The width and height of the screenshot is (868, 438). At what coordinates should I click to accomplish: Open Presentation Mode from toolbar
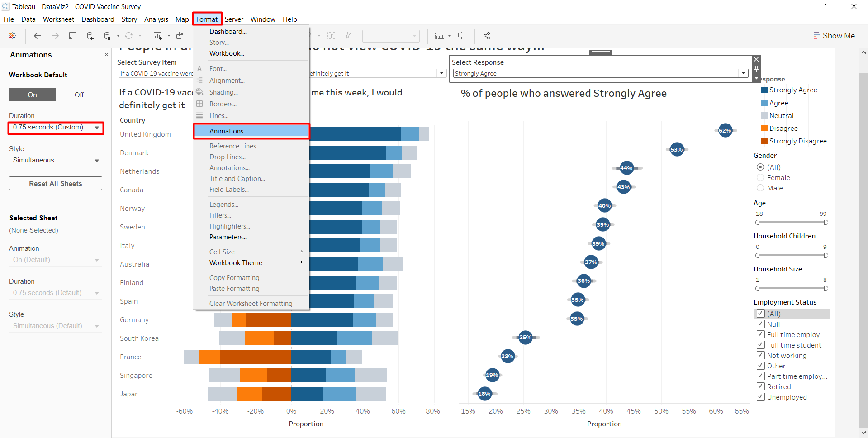[461, 36]
